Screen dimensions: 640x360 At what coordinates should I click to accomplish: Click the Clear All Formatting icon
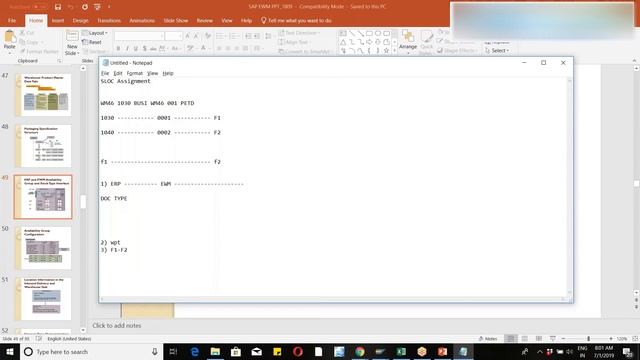click(x=208, y=36)
